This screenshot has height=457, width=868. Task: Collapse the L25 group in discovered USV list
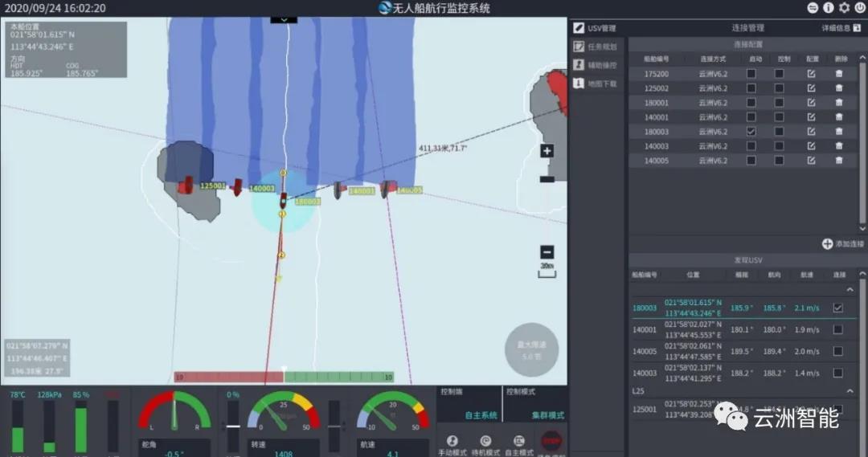850,391
